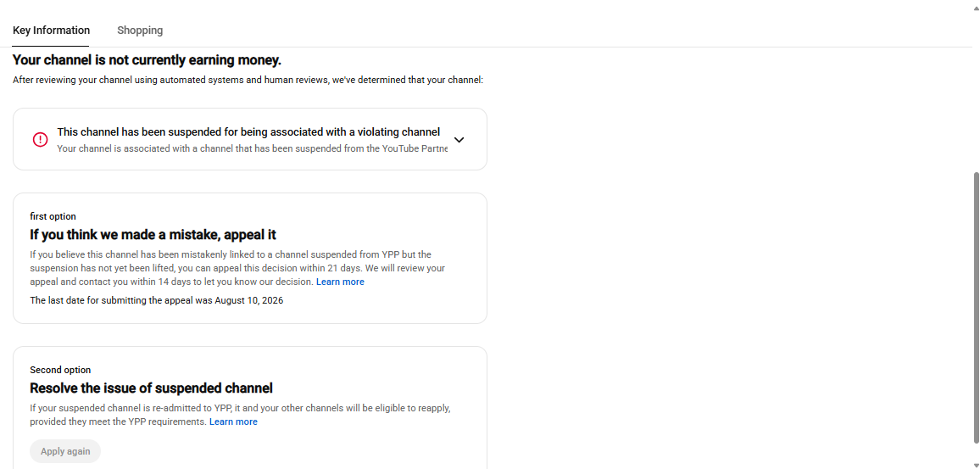Screen dimensions: 980x469
Task: Click the appeal deadline August 10, 2026 text
Action: 156,300
